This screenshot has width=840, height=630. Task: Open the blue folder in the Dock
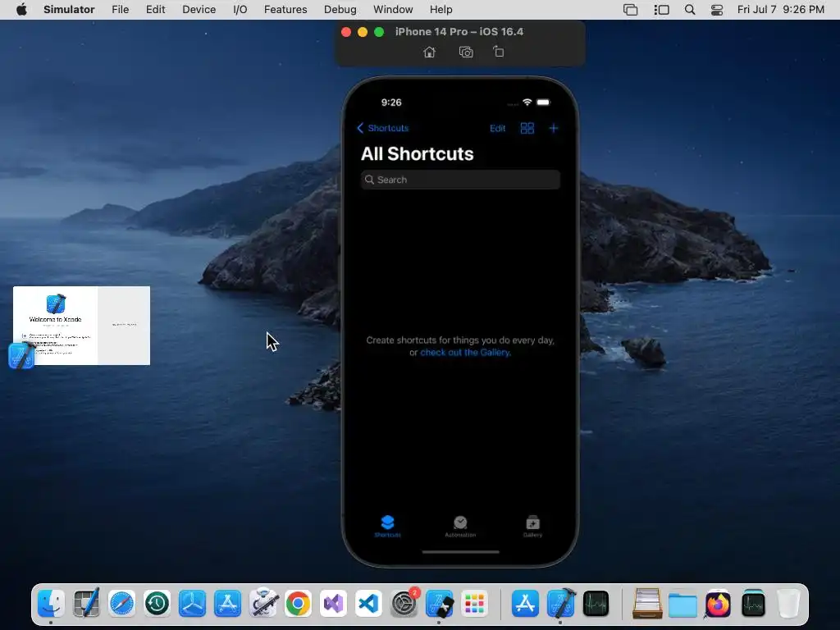[682, 604]
